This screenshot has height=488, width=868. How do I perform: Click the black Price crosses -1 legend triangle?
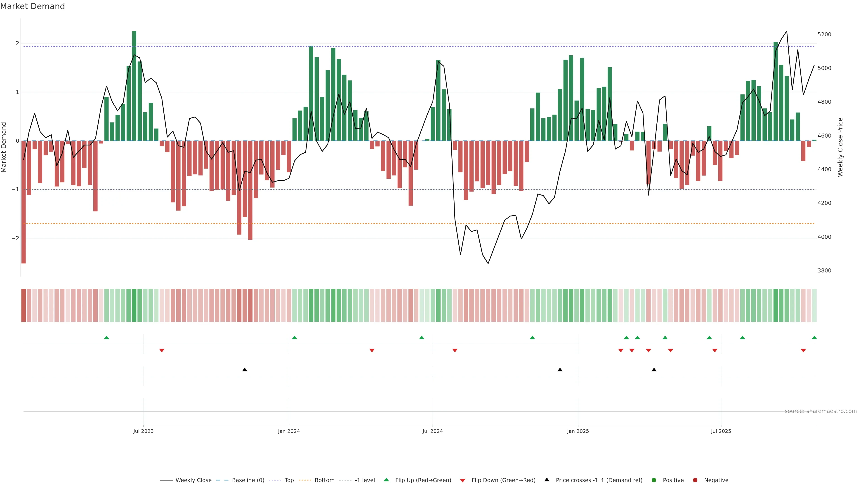pos(547,480)
